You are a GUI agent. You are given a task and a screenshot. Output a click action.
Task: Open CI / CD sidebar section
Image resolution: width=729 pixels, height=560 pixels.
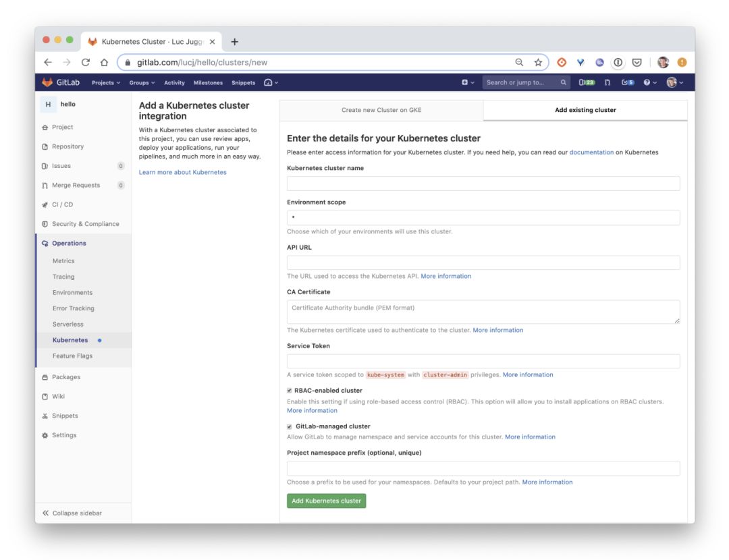pyautogui.click(x=62, y=204)
